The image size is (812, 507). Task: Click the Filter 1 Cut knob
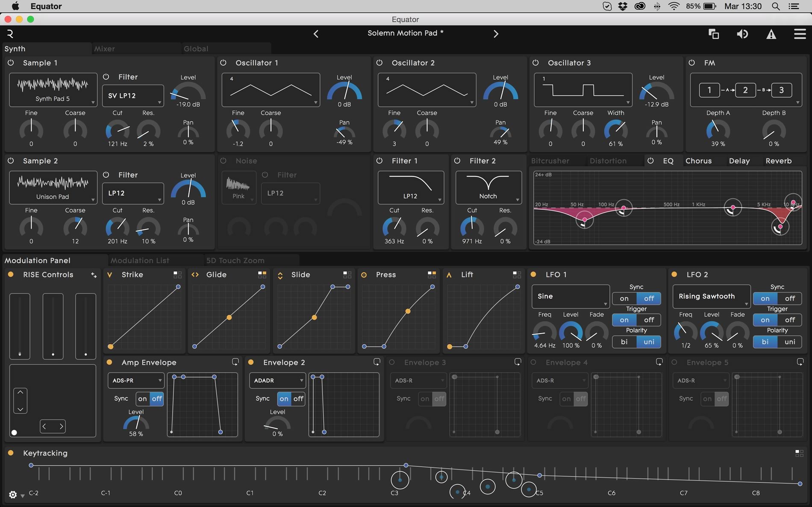coord(394,227)
